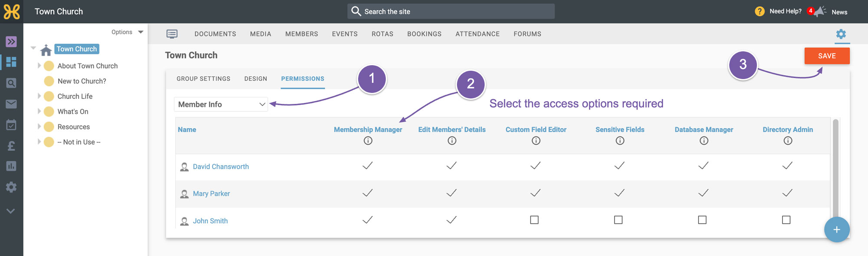
Task: Click the orange Save button
Action: [827, 56]
